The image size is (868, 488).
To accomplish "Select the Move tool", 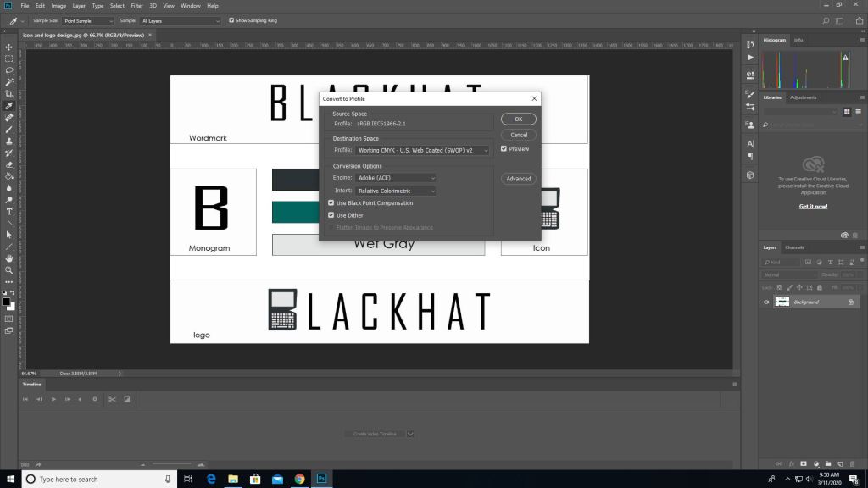I will coord(8,47).
